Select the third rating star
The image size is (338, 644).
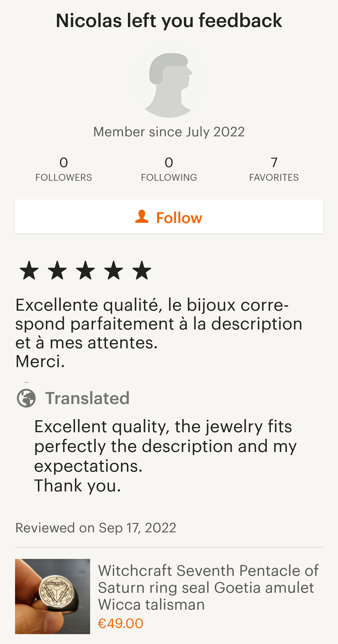(85, 270)
